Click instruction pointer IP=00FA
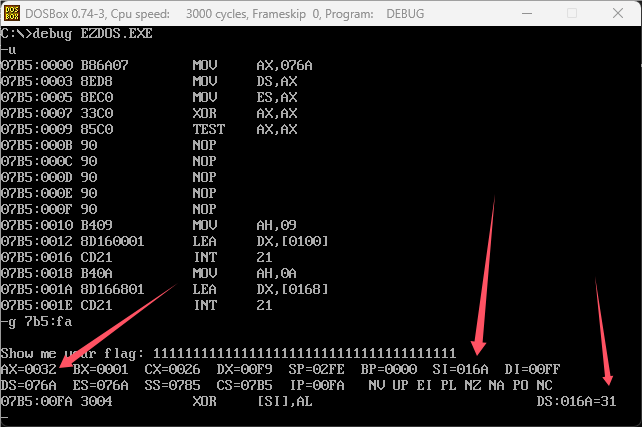 (x=317, y=385)
